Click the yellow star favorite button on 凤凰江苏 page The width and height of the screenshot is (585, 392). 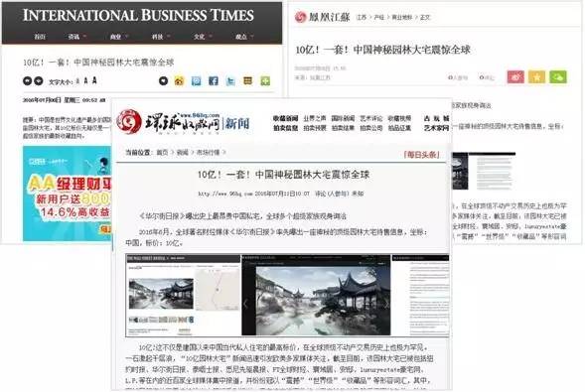[537, 77]
